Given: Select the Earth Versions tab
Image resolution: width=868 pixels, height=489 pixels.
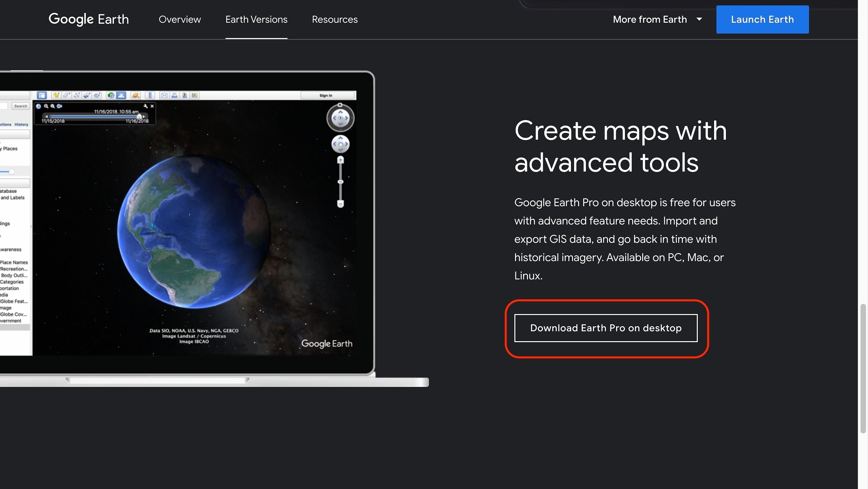Looking at the screenshot, I should pyautogui.click(x=256, y=19).
